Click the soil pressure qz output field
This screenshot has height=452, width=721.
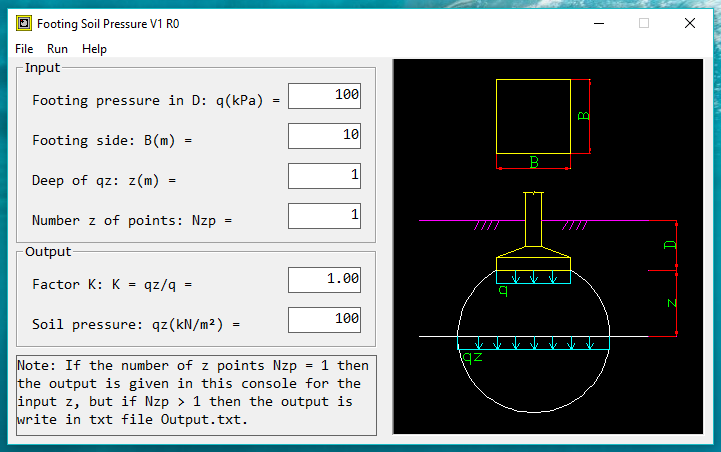point(324,320)
